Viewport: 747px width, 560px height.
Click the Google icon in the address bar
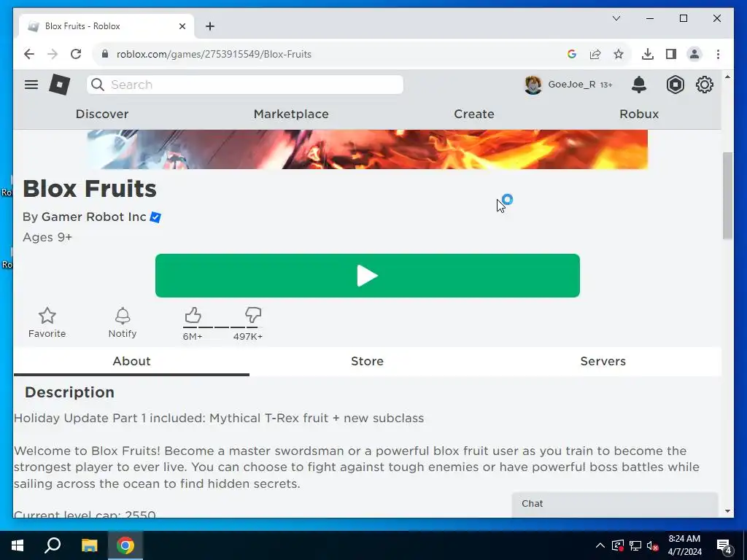tap(572, 54)
